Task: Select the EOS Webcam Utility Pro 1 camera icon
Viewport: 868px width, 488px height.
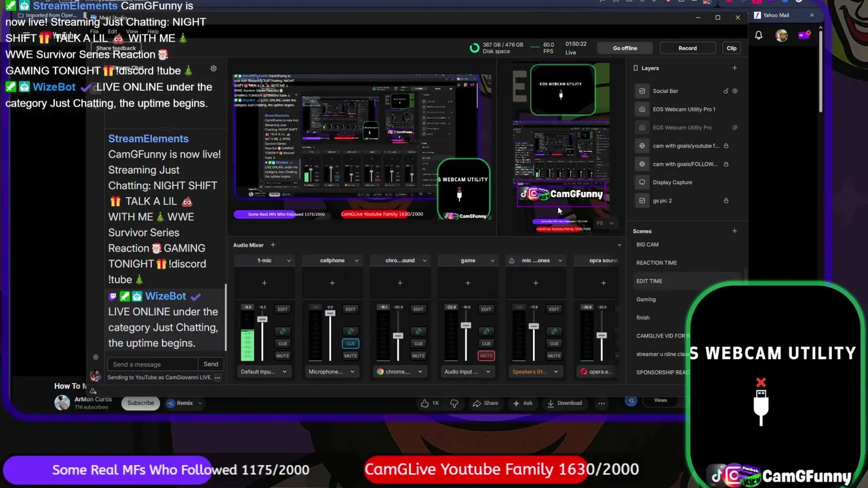Action: point(642,109)
